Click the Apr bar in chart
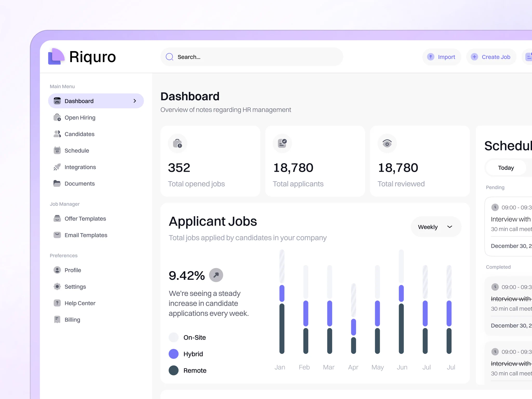This screenshot has width=532, height=399. coord(353,318)
